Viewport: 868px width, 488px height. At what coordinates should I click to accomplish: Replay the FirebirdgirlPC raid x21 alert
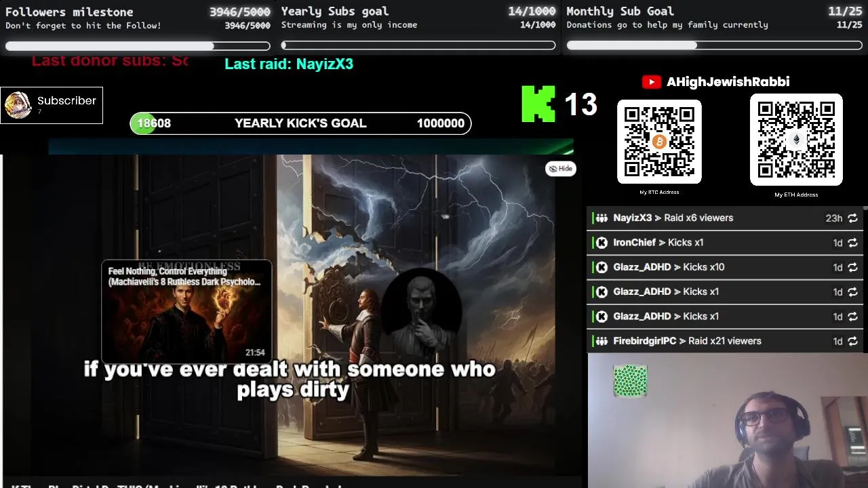(x=852, y=341)
